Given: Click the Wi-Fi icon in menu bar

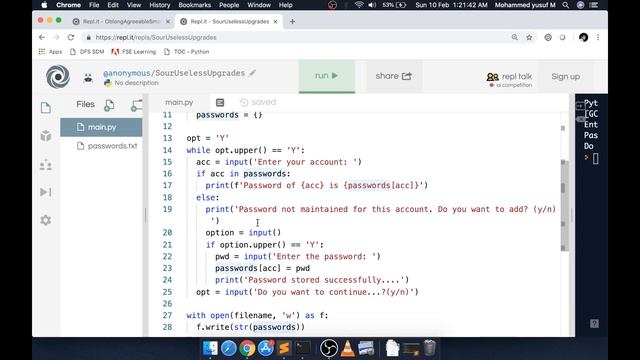Looking at the screenshot, I should (359, 5).
